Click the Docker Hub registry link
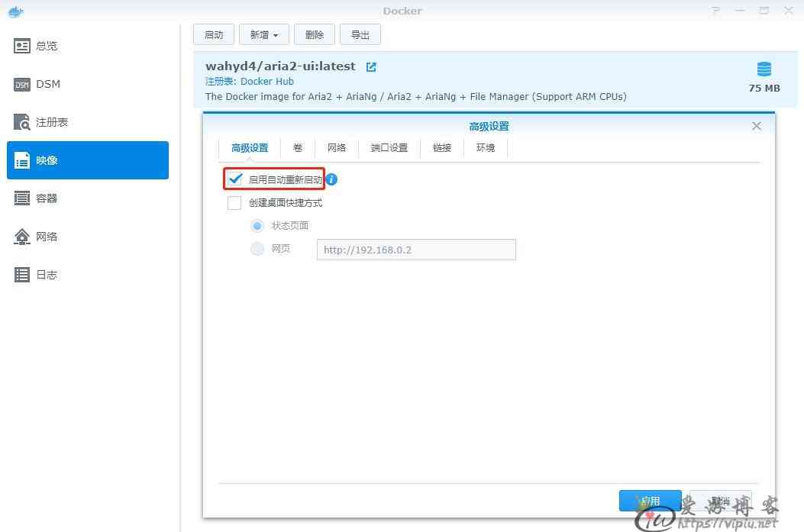Image resolution: width=804 pixels, height=532 pixels. (x=266, y=81)
